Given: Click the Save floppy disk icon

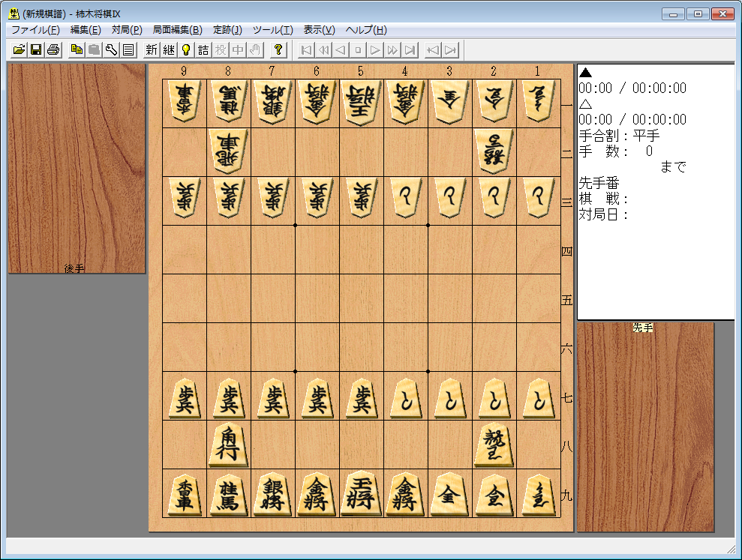Looking at the screenshot, I should 36,49.
